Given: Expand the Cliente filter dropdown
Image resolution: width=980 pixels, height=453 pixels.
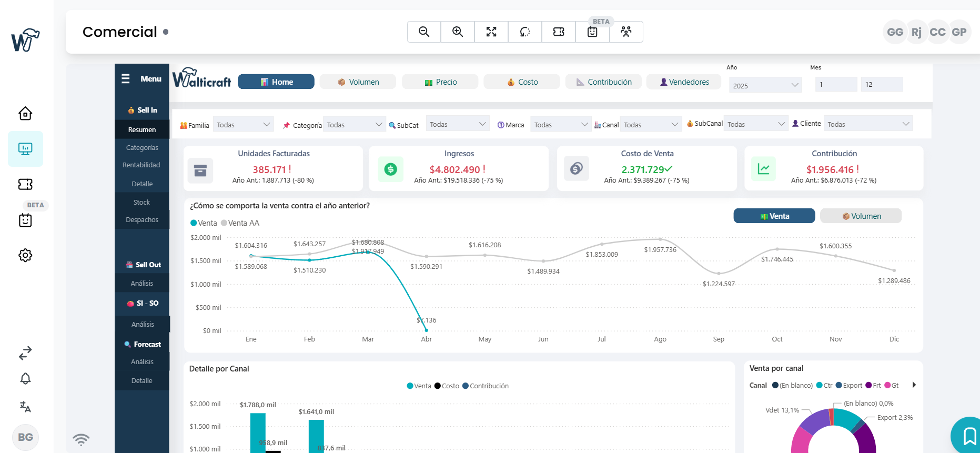Looking at the screenshot, I should [867, 124].
